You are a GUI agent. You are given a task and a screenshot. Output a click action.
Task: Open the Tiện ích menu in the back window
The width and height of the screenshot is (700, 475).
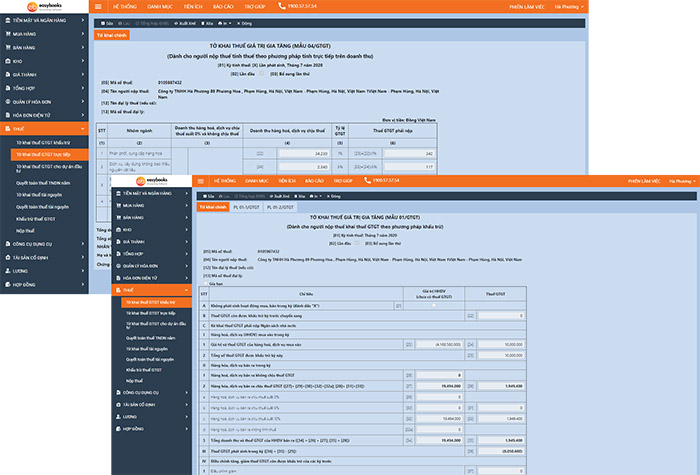(193, 7)
